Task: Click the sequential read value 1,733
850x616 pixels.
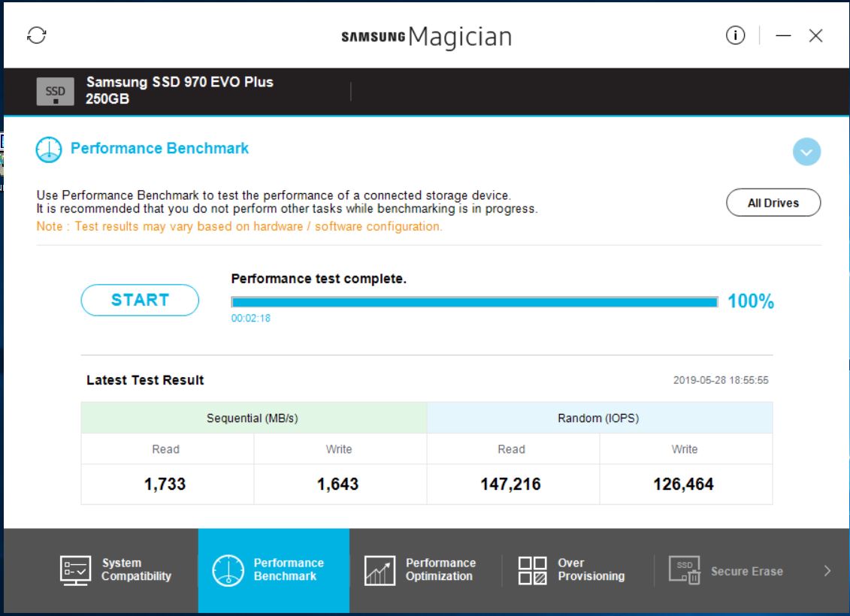Action: [165, 485]
